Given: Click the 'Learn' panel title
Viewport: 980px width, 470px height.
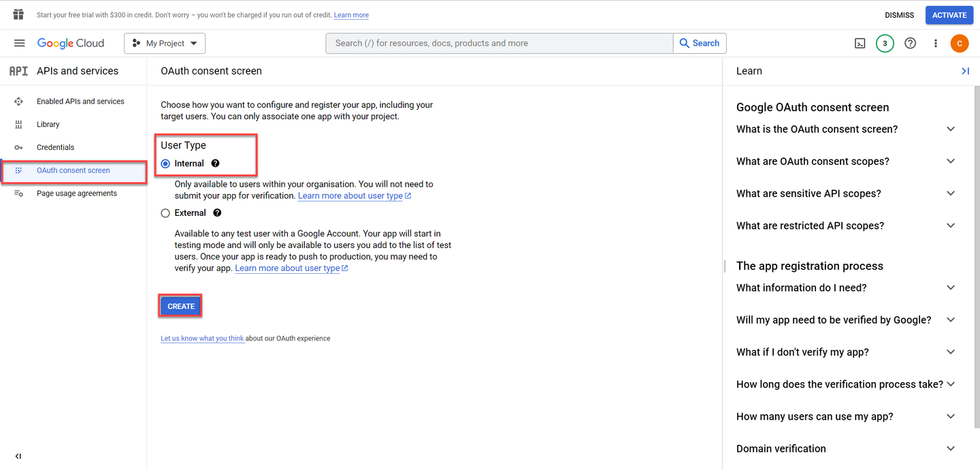Looking at the screenshot, I should pyautogui.click(x=749, y=71).
